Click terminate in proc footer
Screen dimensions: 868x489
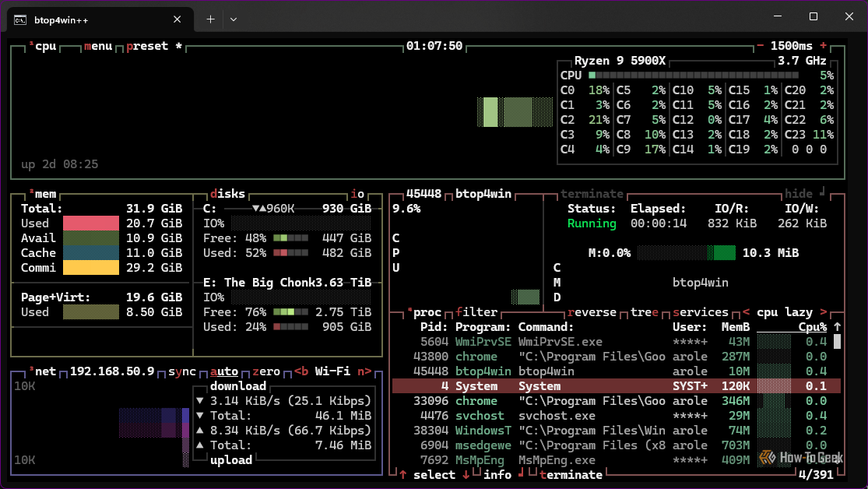(571, 475)
